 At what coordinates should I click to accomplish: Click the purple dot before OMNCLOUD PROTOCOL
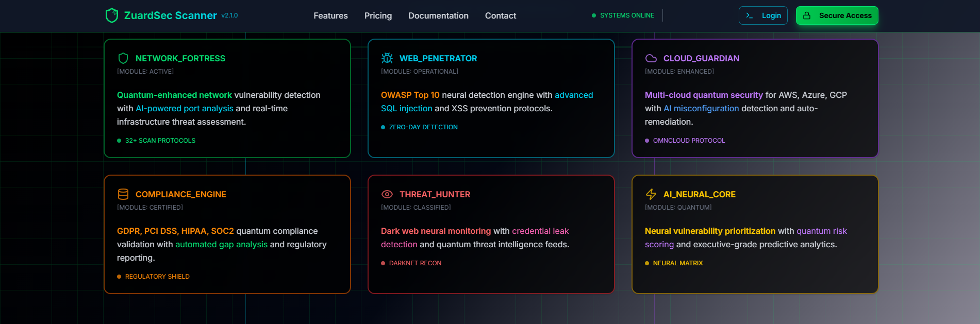[647, 141]
